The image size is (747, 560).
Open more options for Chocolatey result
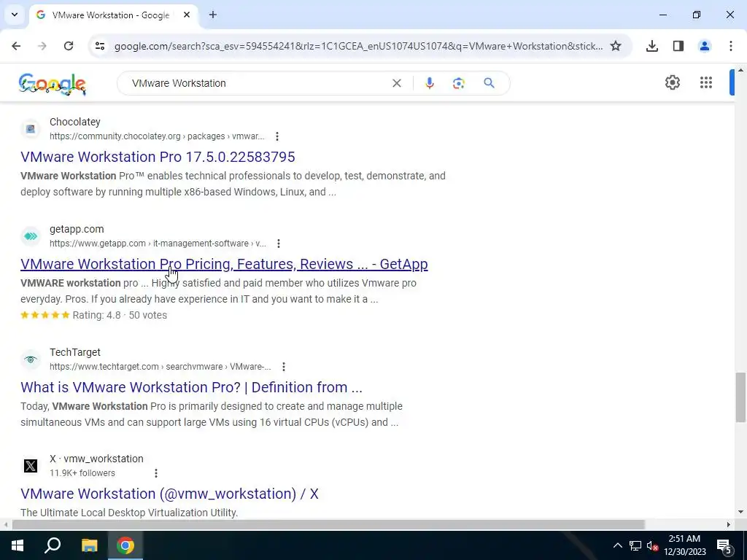click(276, 136)
